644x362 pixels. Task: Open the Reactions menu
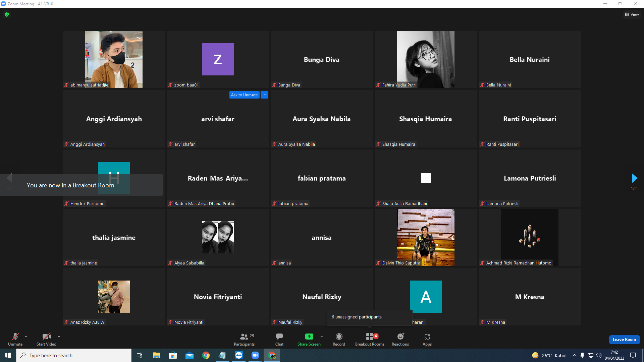(400, 339)
